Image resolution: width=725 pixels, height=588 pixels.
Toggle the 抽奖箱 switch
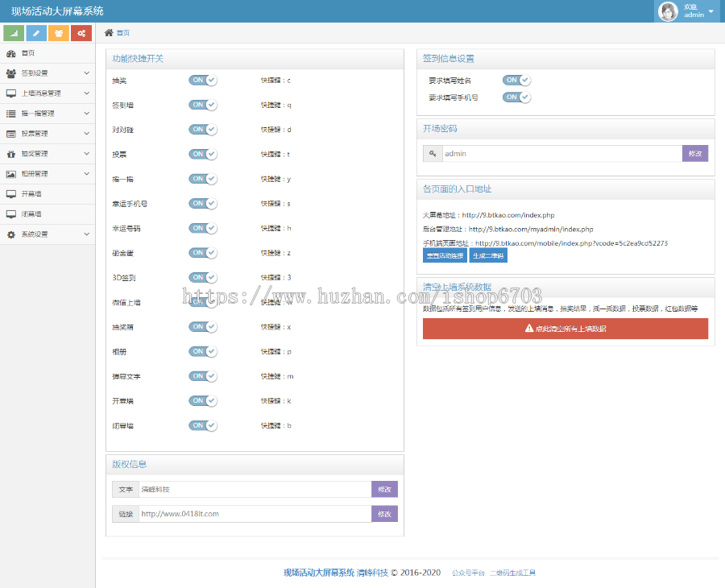pyautogui.click(x=203, y=327)
